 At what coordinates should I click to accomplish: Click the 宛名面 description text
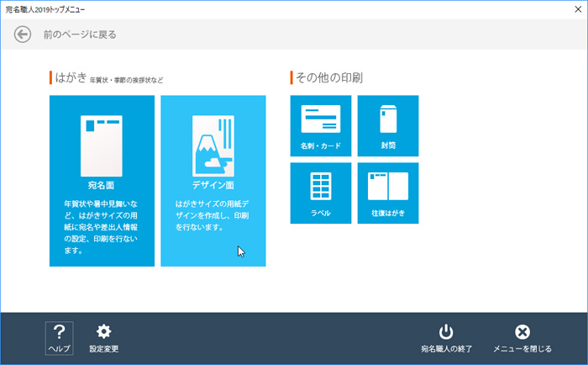click(x=102, y=226)
